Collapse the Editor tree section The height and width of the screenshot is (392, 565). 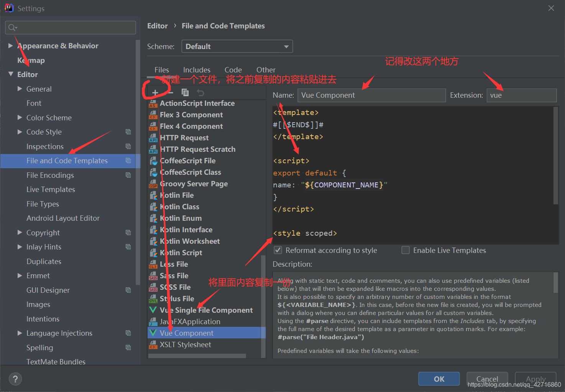pyautogui.click(x=11, y=74)
